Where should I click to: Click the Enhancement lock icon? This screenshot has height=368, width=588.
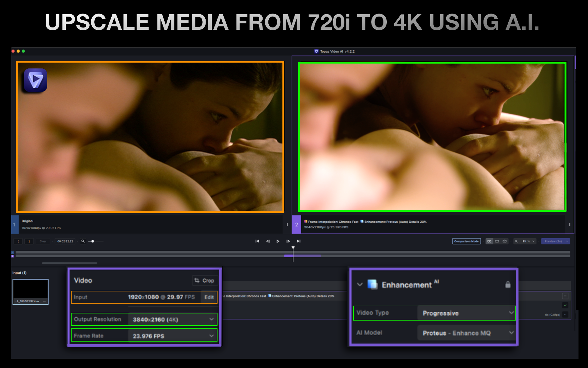(x=508, y=284)
